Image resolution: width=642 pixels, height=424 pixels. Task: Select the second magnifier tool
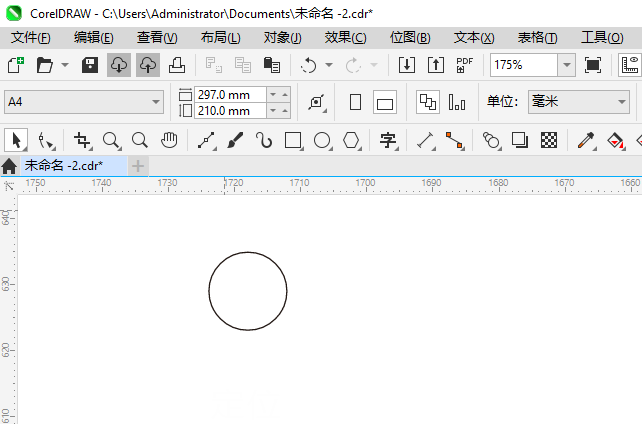[x=140, y=140]
